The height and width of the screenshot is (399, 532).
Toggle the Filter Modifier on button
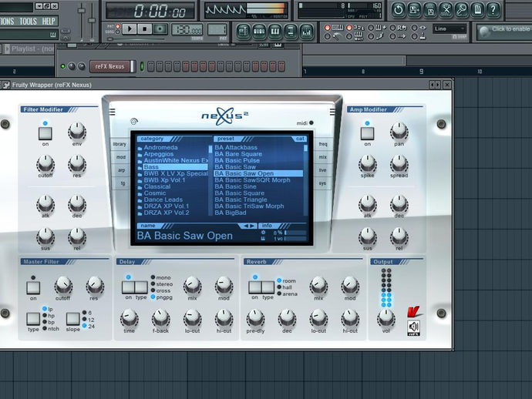[x=45, y=133]
